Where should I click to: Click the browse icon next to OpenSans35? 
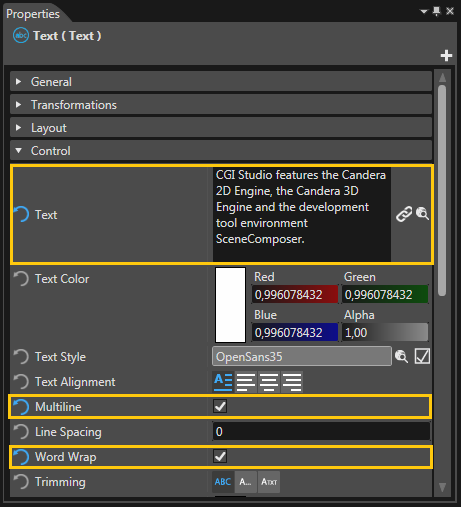pos(401,357)
